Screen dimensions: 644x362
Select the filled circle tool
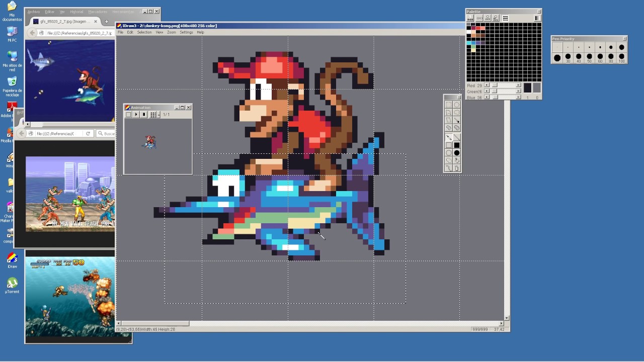pyautogui.click(x=457, y=152)
